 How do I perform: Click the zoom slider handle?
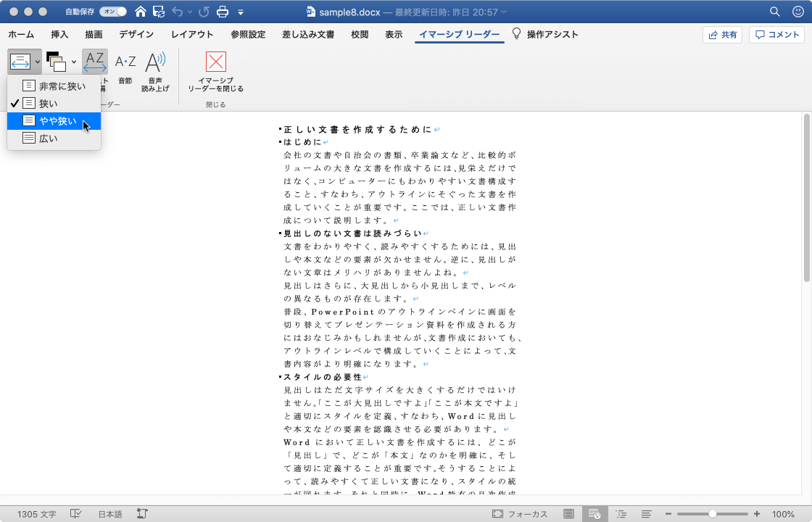[x=713, y=514]
